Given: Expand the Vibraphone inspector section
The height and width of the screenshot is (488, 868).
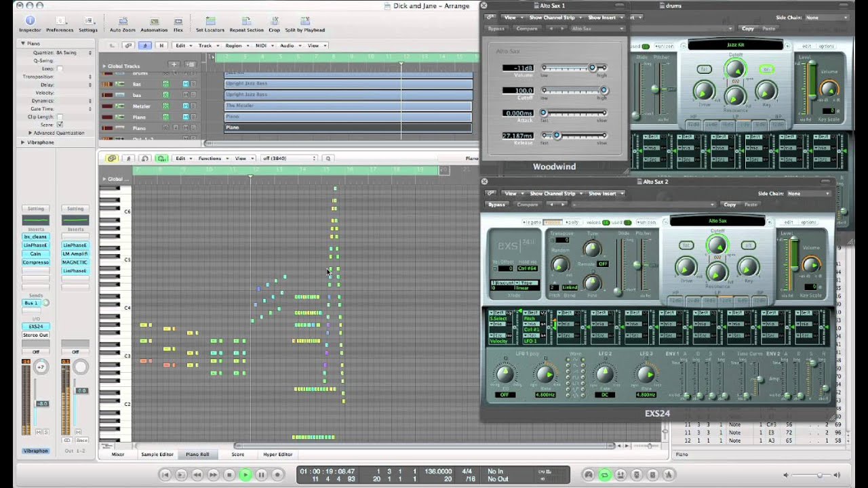Looking at the screenshot, I should click(x=23, y=142).
